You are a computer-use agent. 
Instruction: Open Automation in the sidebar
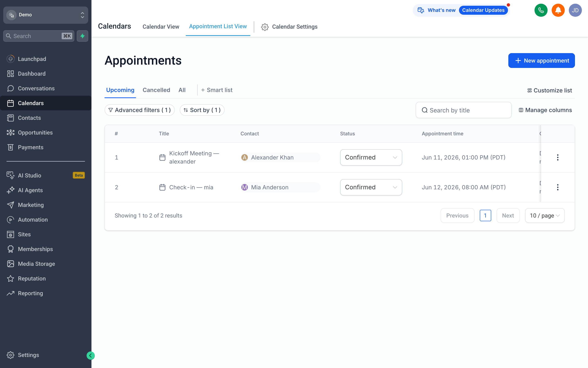tap(46, 220)
